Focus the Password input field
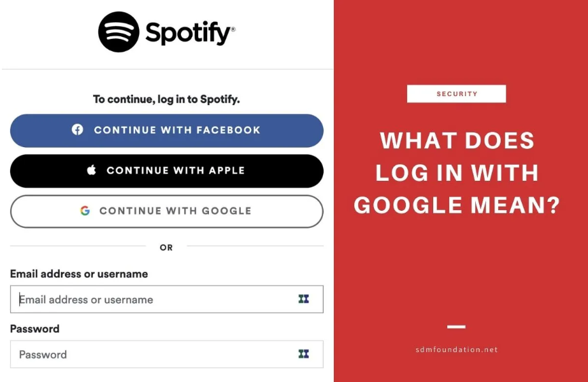 coord(166,354)
